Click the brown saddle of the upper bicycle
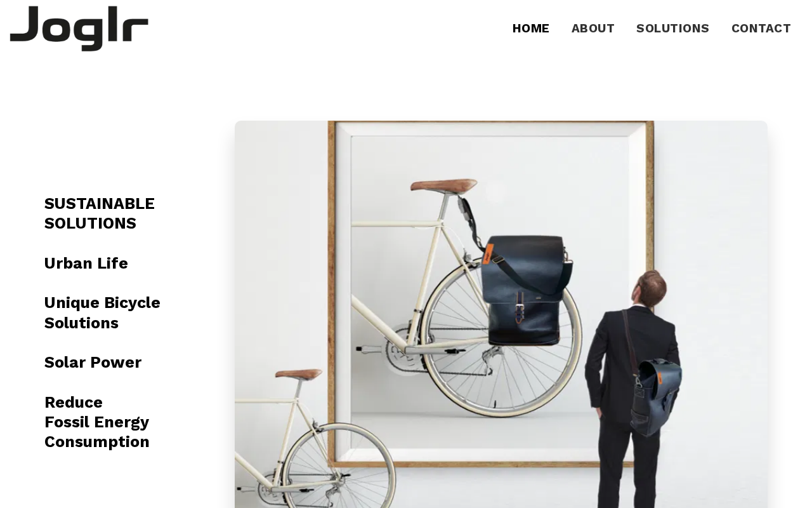Image resolution: width=812 pixels, height=508 pixels. (x=445, y=185)
